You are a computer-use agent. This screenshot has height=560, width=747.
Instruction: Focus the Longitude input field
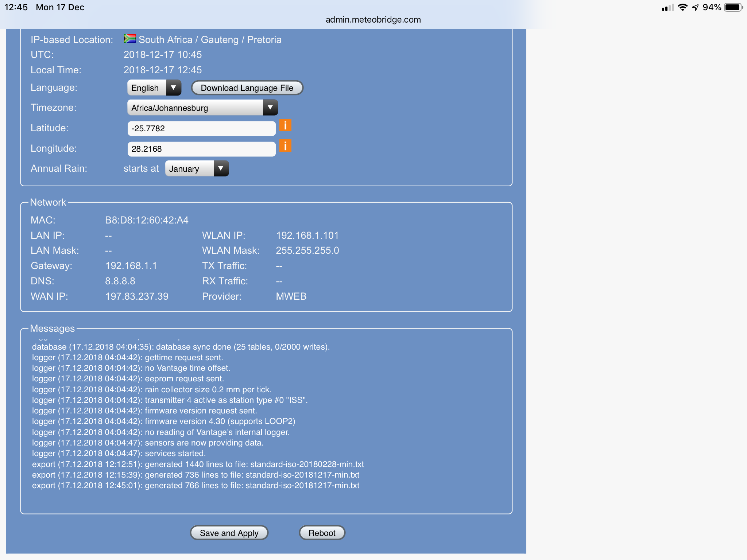(201, 149)
